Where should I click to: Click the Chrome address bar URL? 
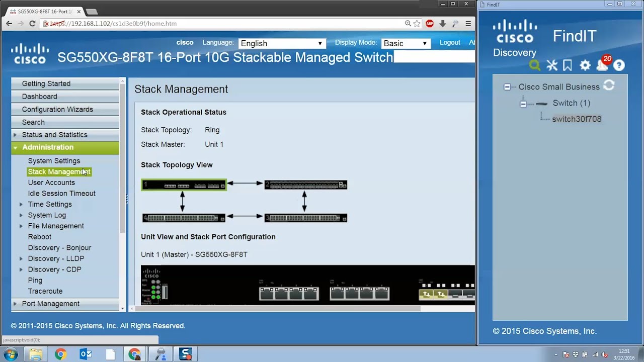click(113, 24)
